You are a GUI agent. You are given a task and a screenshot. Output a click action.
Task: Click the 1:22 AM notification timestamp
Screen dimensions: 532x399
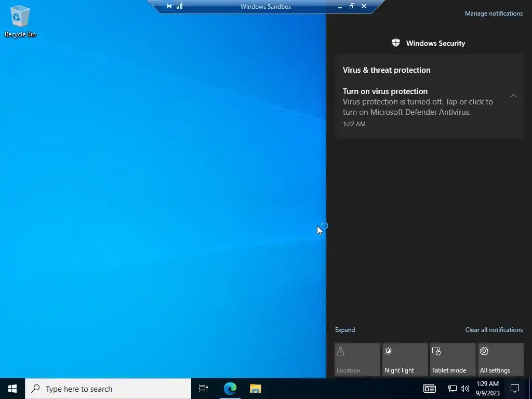354,124
